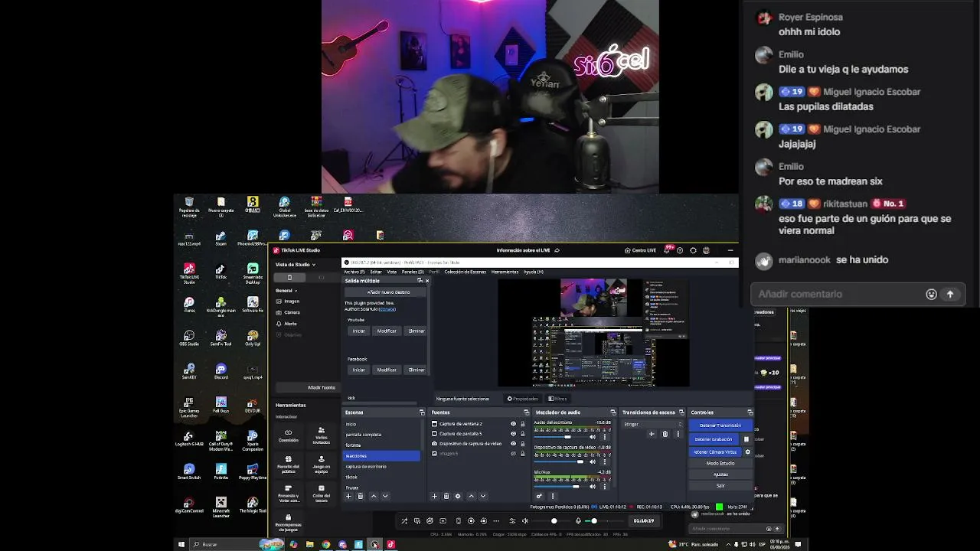Delete the Stinger transition with trash icon
This screenshot has width=980, height=551.
coord(665,434)
